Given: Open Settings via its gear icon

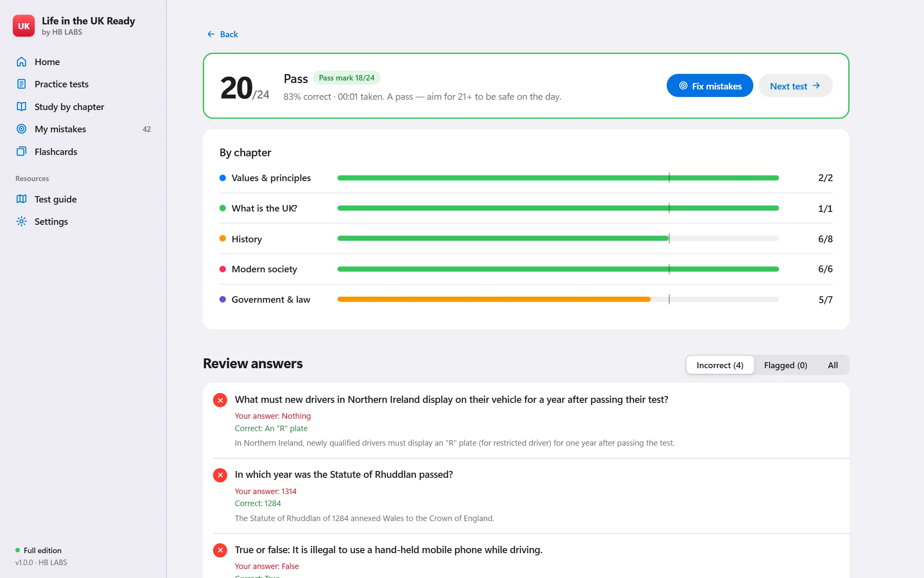Looking at the screenshot, I should tap(21, 221).
